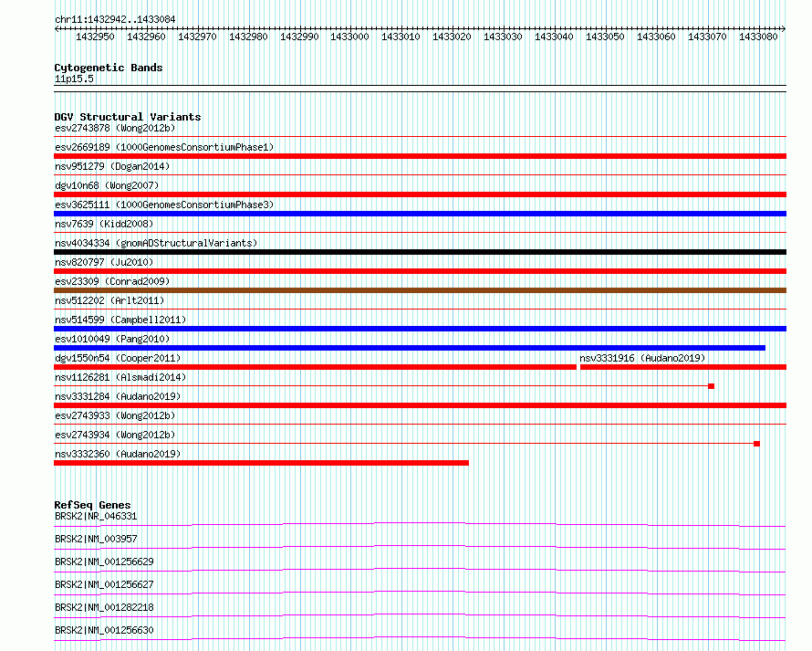Click ruler position 1433010
The width and height of the screenshot is (812, 651).
[x=401, y=37]
